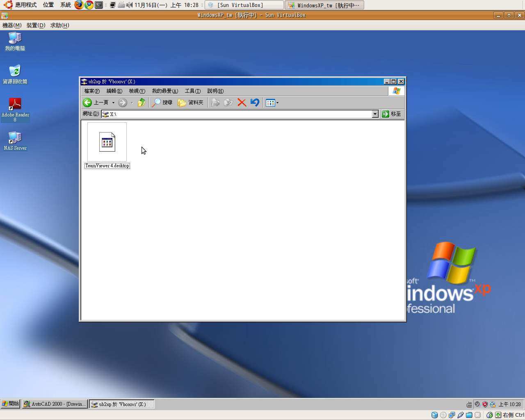Click the Ubuntu panel volume speaker icon
The width and height of the screenshot is (525, 420).
pyautogui.click(x=129, y=5)
